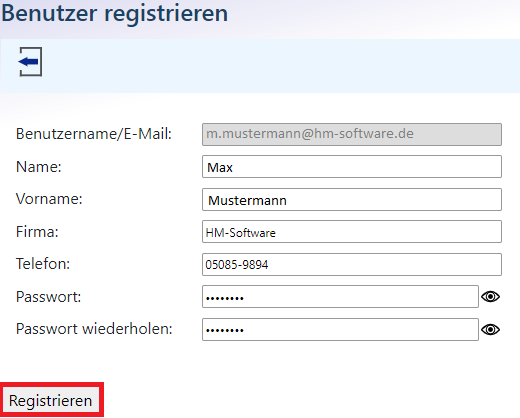This screenshot has width=520, height=418.
Task: Click the Benutzername/E-Mail label
Action: pos(94,134)
